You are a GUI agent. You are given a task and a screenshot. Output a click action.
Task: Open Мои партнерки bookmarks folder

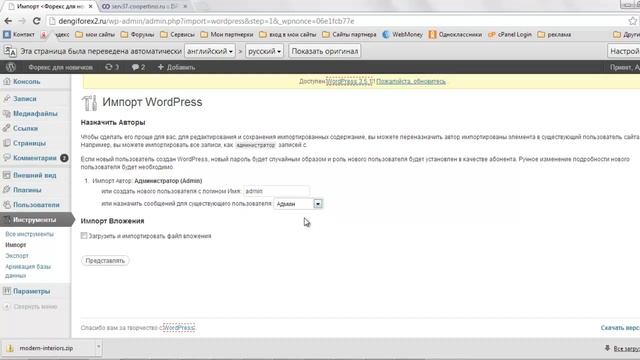(227, 35)
